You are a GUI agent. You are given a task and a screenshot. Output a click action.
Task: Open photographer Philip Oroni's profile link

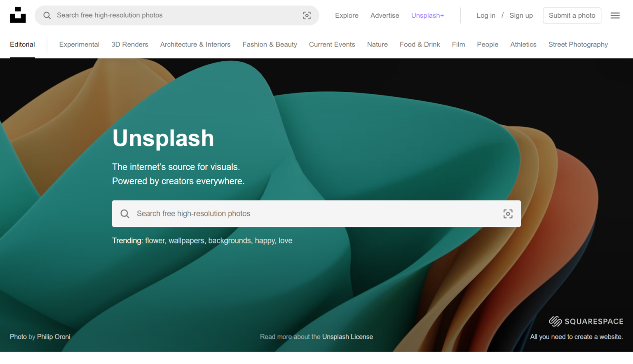(54, 337)
